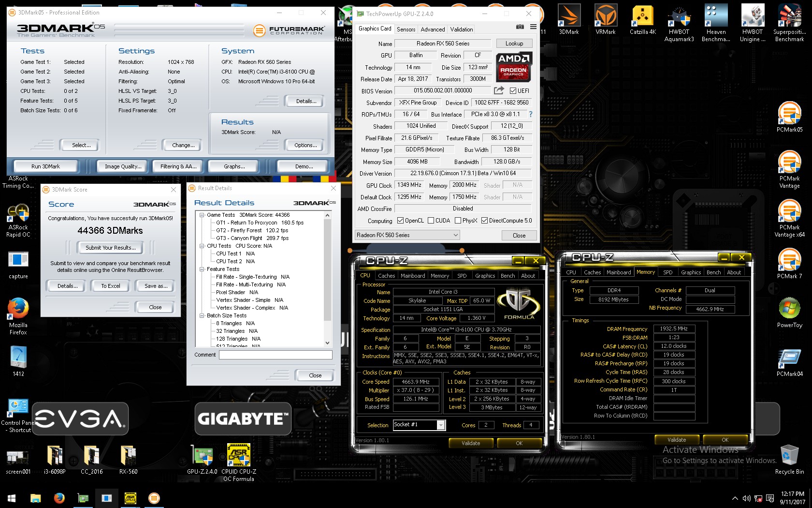Open Image Quality in 3DMark05
This screenshot has width=812, height=508.
point(123,166)
